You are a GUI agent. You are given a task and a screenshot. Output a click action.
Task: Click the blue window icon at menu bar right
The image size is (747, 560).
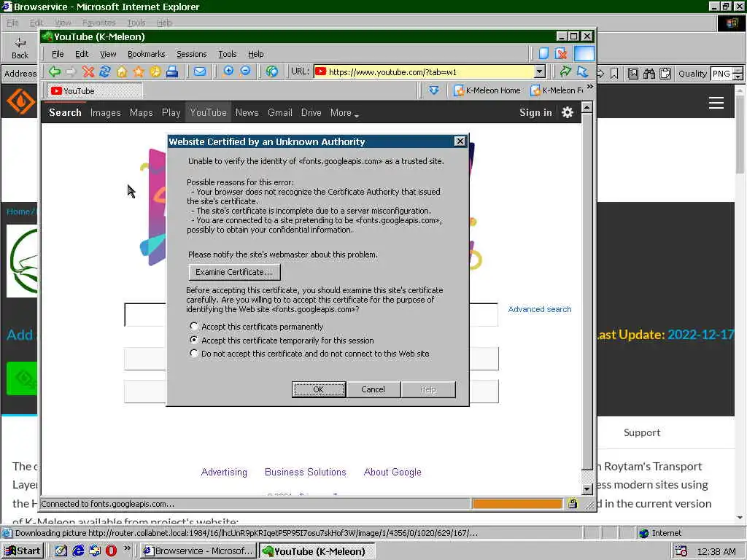pos(584,53)
